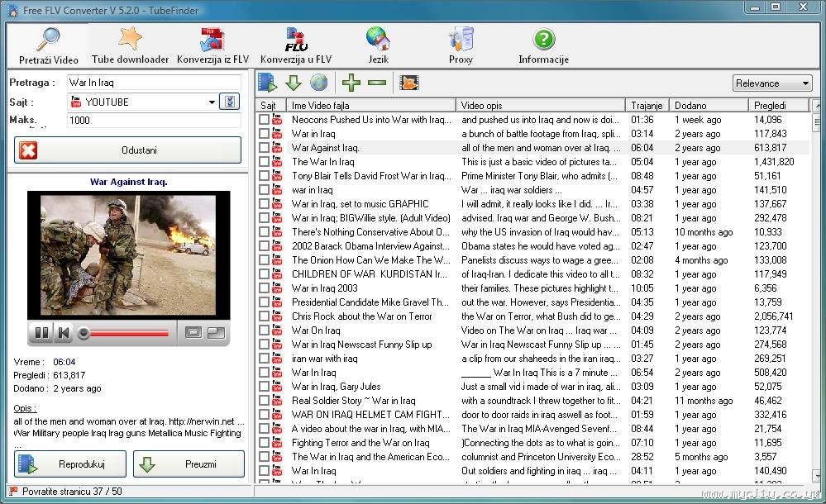This screenshot has width=826, height=504.
Task: Switch to Tube downloader tab
Action: pyautogui.click(x=130, y=45)
